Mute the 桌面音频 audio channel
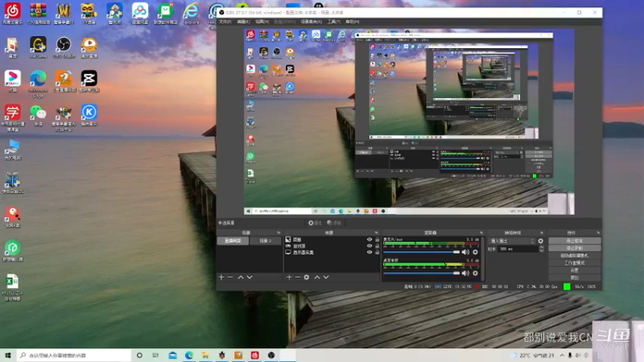The image size is (644, 362). click(465, 273)
